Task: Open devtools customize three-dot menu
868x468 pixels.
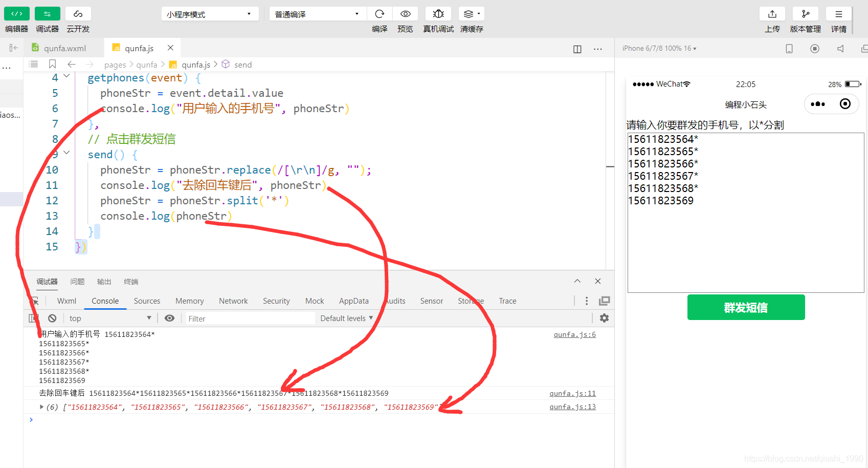Action: pos(587,301)
